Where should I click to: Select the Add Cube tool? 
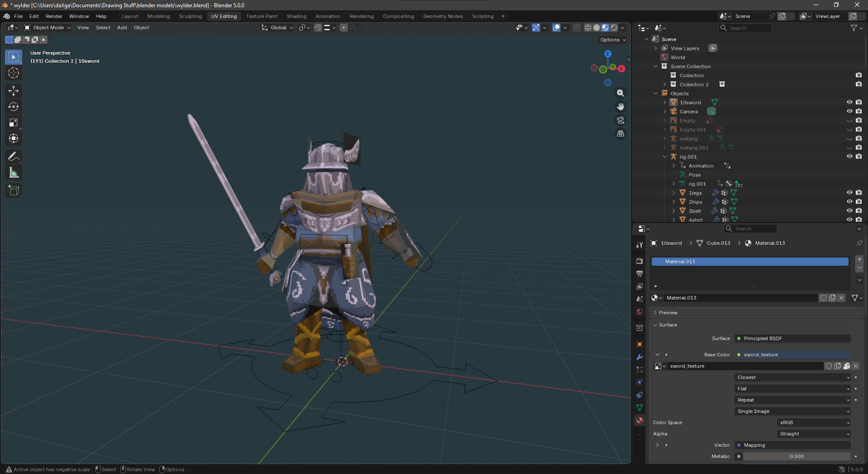(x=14, y=191)
